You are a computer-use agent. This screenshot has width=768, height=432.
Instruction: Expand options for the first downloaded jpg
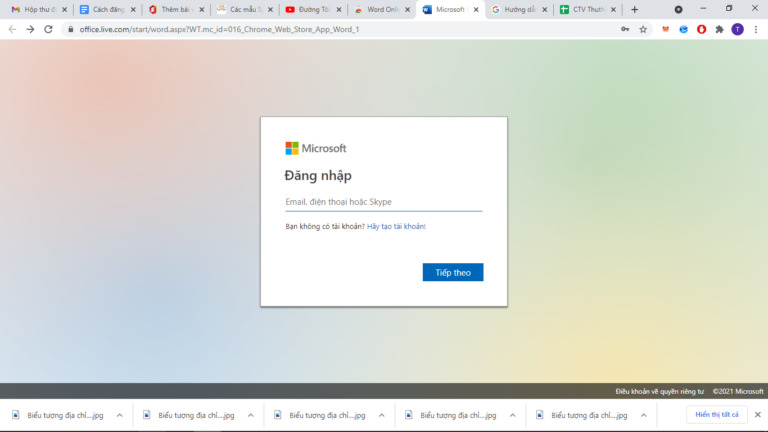point(120,415)
